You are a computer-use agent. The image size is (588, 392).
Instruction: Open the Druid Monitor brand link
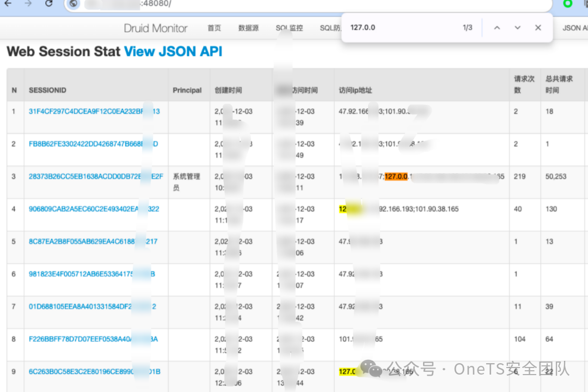click(156, 28)
